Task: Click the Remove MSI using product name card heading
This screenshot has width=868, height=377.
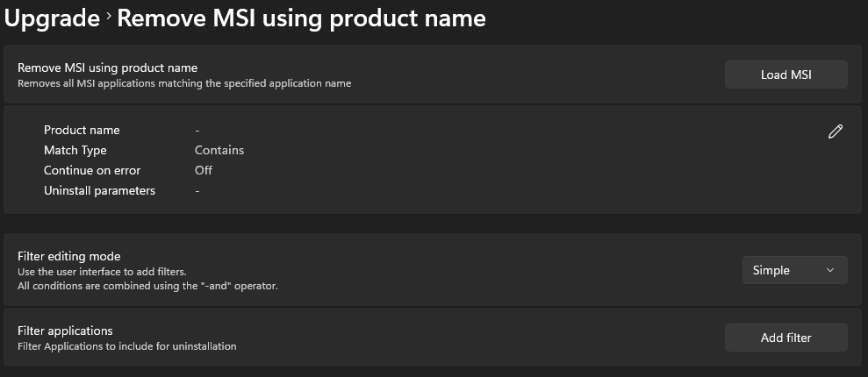Action: tap(107, 68)
